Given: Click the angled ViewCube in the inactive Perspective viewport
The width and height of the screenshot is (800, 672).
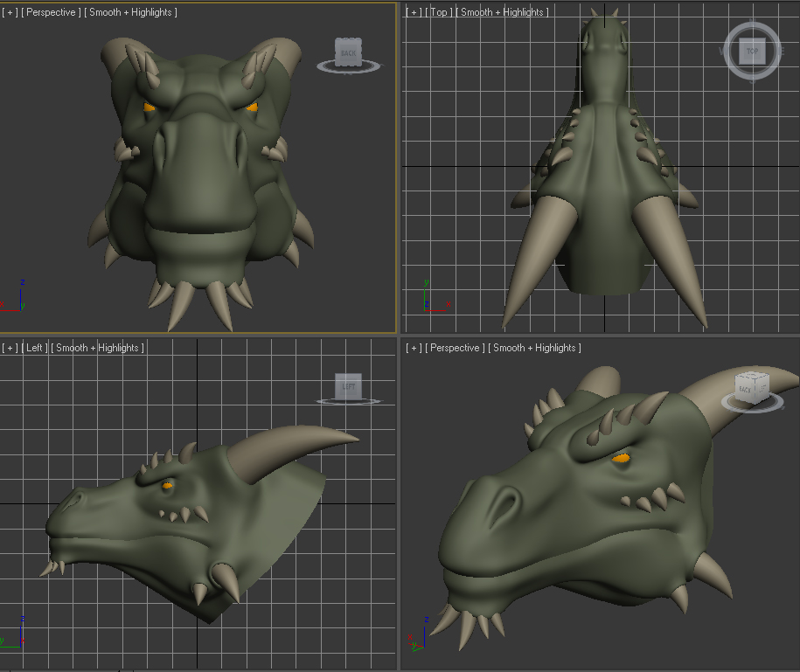Looking at the screenshot, I should tap(752, 388).
